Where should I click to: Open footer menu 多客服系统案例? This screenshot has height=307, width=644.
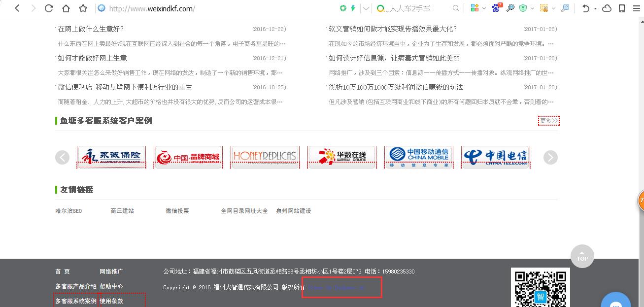coord(76,301)
